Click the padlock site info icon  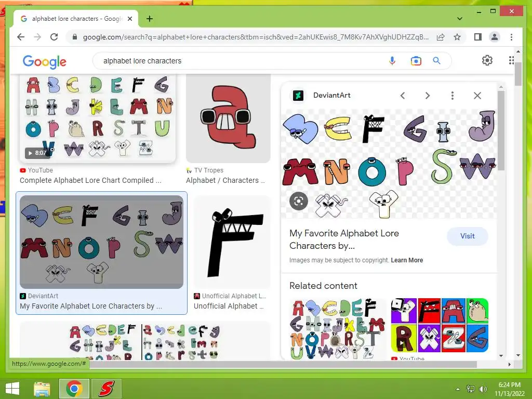(x=75, y=37)
